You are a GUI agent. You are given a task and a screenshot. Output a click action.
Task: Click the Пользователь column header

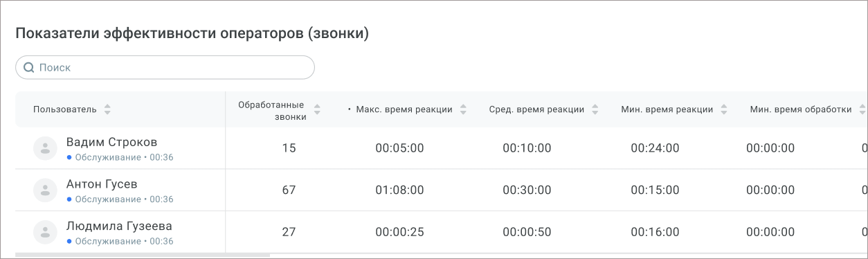pyautogui.click(x=65, y=109)
